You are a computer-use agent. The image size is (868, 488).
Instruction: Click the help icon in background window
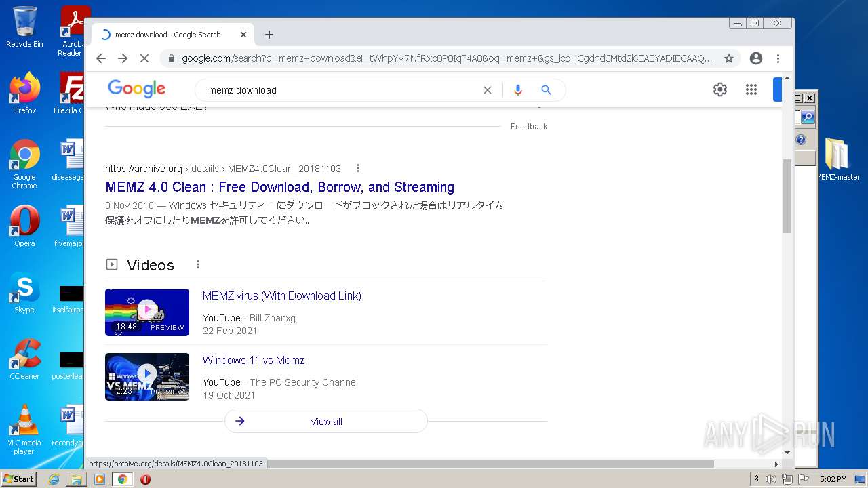(801, 140)
